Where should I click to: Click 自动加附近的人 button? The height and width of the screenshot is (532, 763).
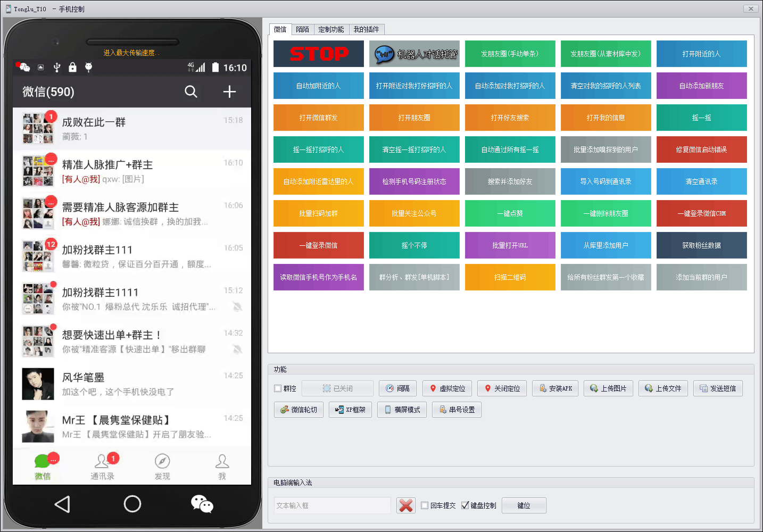pos(319,86)
